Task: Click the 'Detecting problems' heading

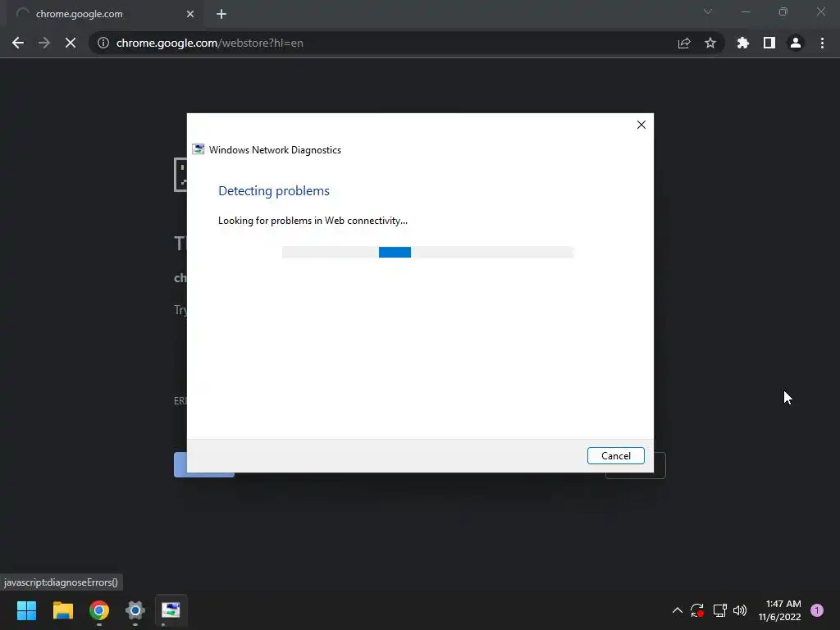Action: point(274,190)
